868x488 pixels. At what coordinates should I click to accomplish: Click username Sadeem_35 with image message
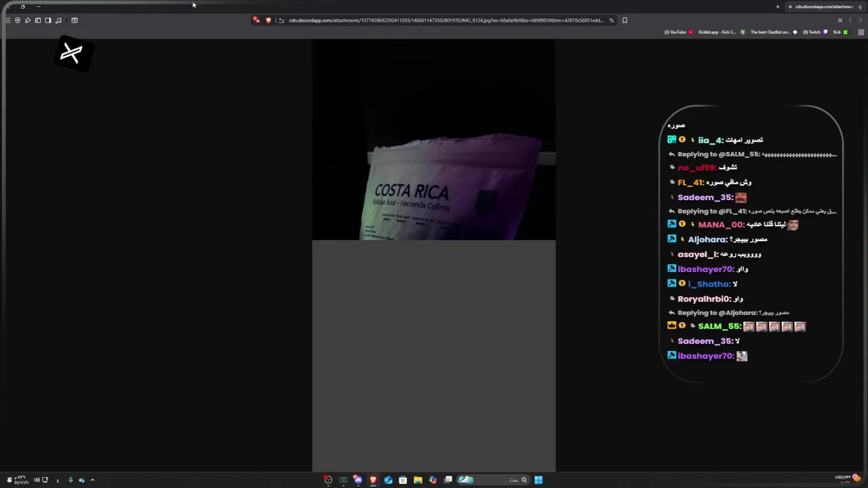click(x=705, y=197)
